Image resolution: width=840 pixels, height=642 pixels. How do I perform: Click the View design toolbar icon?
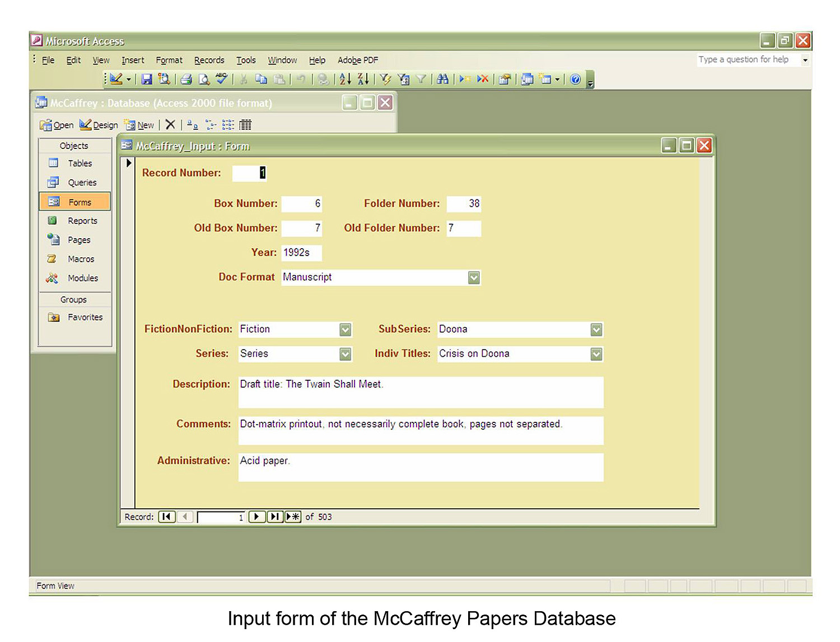116,80
